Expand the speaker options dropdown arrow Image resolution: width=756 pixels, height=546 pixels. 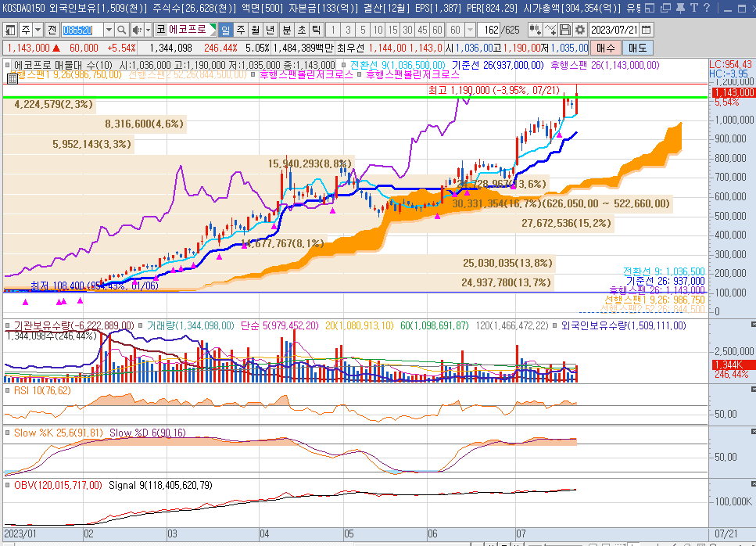click(148, 30)
